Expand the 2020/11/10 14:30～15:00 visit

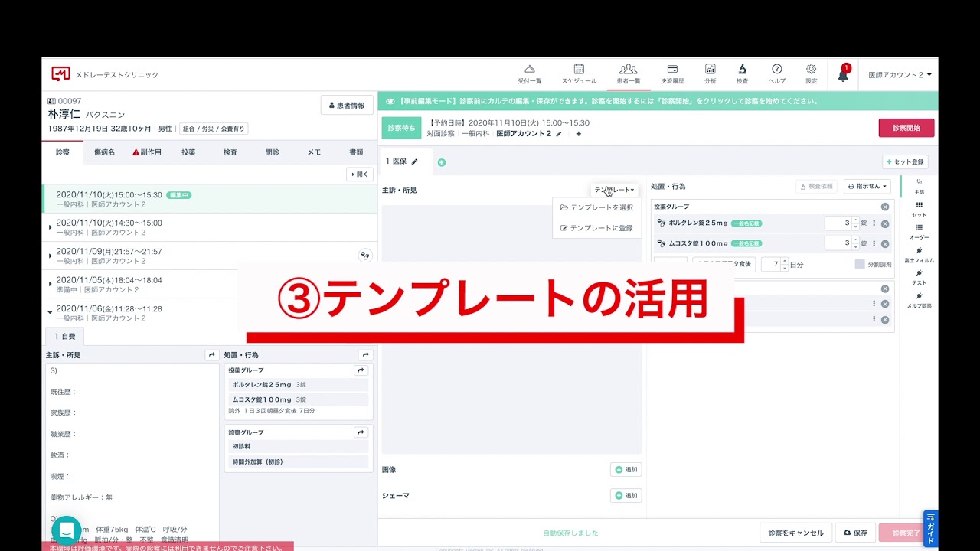click(x=51, y=227)
